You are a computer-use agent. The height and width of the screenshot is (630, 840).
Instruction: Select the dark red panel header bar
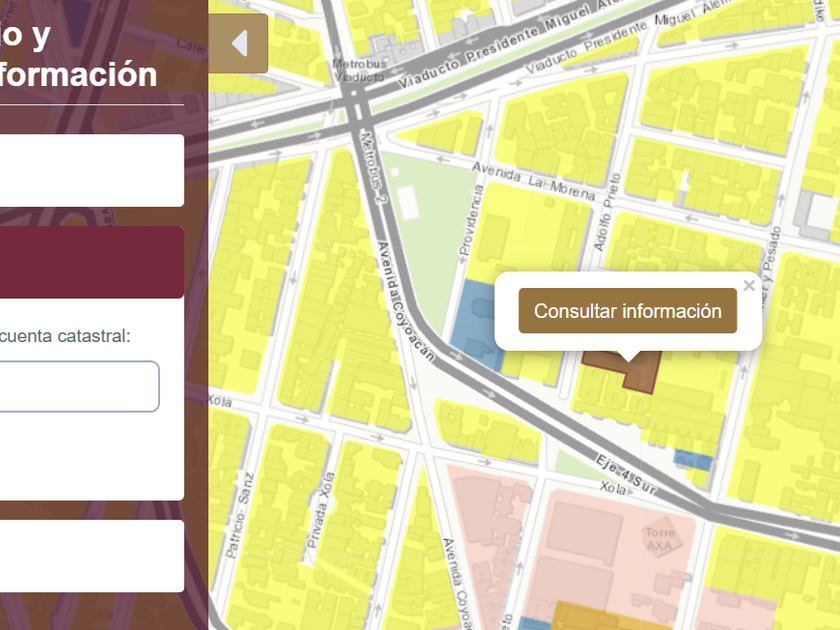(x=91, y=262)
